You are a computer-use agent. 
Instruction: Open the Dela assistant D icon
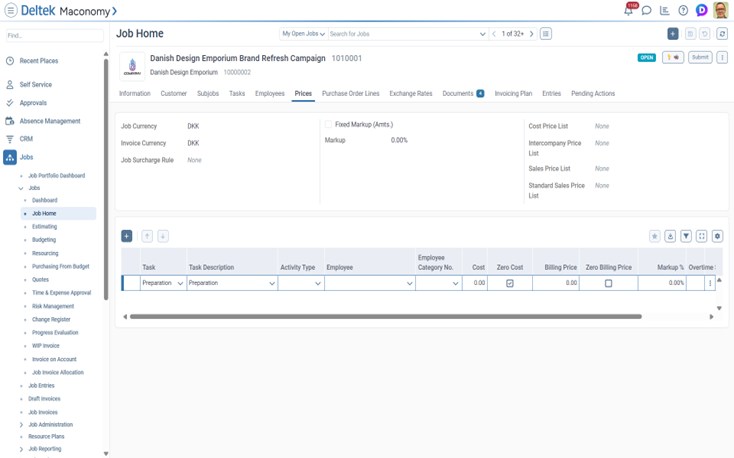(x=701, y=10)
